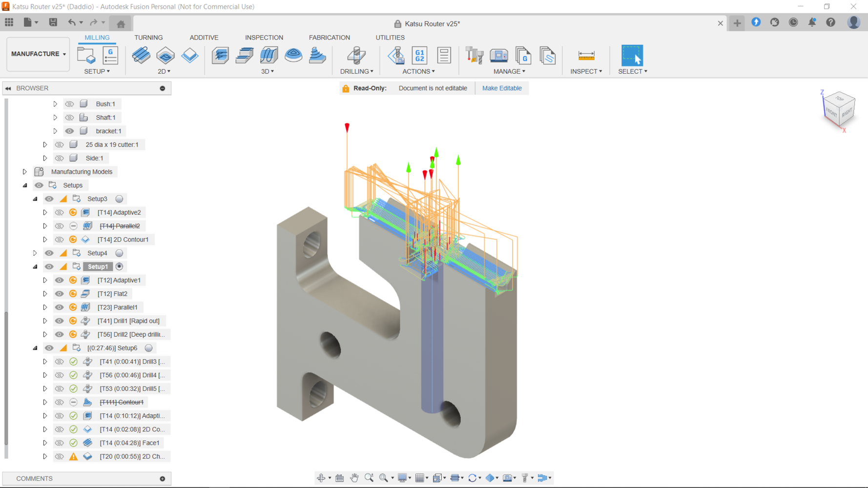Activate Setup4 radio button

pos(119,253)
